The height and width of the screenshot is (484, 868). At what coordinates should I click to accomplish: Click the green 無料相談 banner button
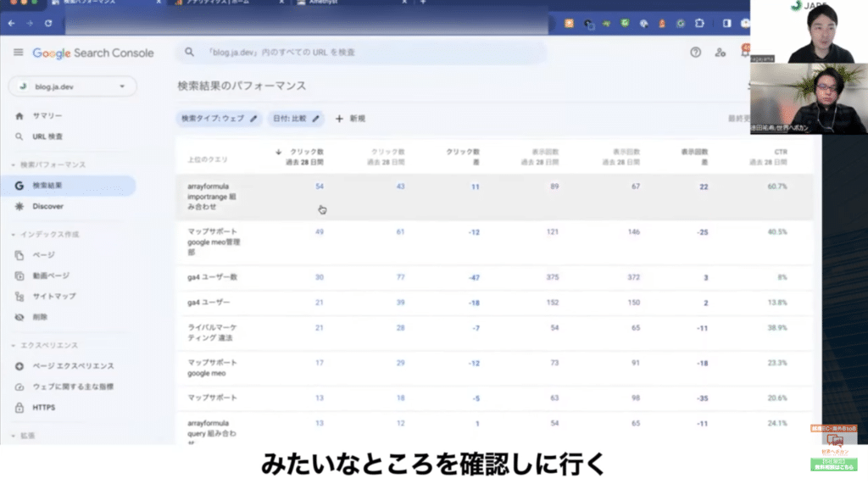834,464
